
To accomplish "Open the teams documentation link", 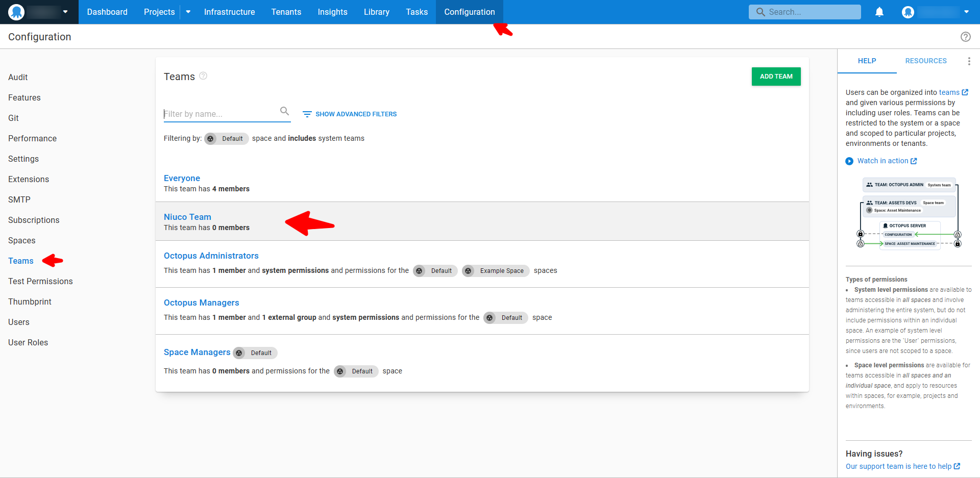I will (x=949, y=92).
